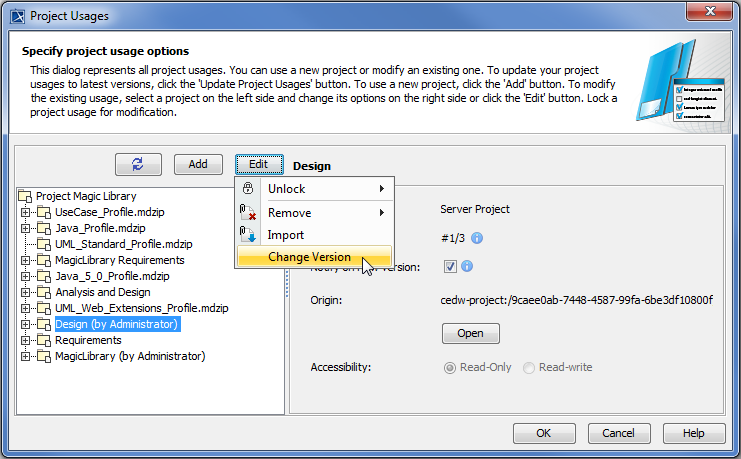741x459 pixels.
Task: Select the Read-Only accessibility option
Action: click(x=449, y=367)
